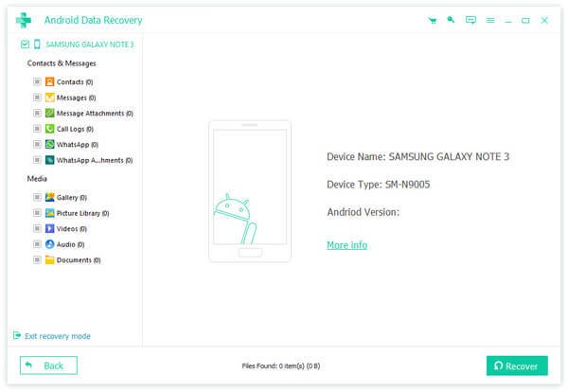
Task: Click the Gallery picture icon
Action: pos(49,197)
